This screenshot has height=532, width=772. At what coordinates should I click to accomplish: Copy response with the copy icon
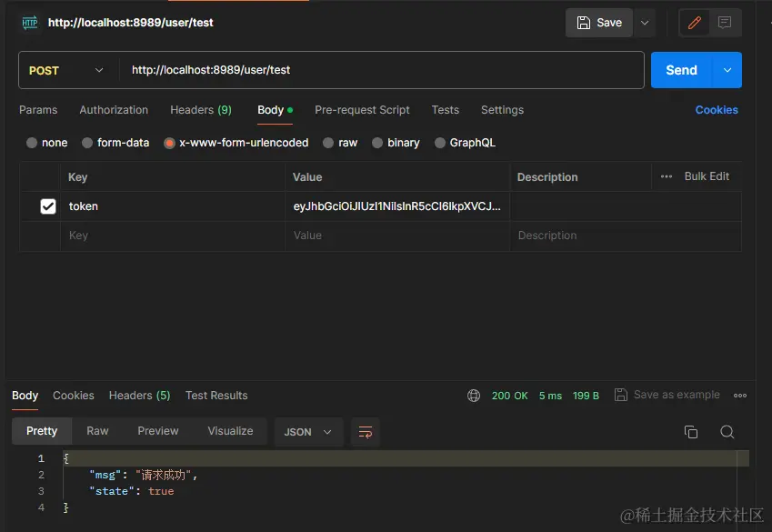(x=691, y=432)
